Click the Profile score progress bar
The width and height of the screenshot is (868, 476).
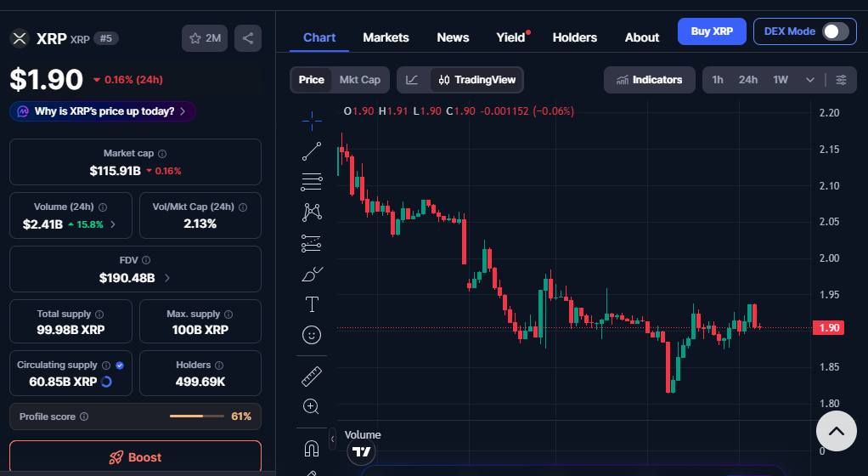[x=196, y=416]
